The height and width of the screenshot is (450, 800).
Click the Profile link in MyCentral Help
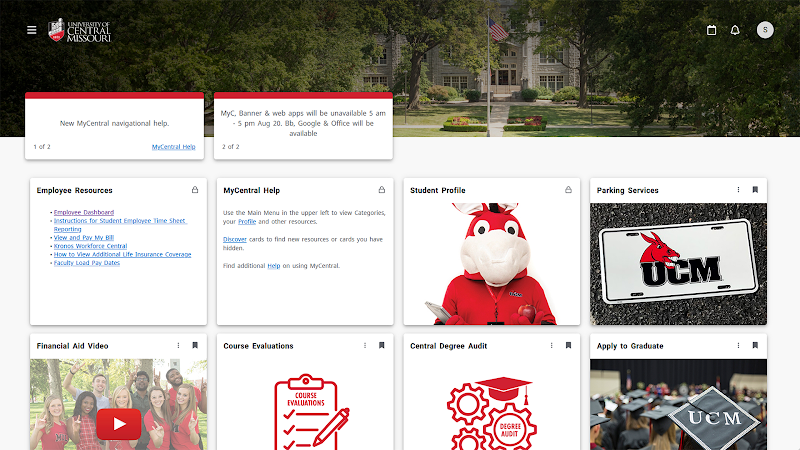(x=247, y=221)
